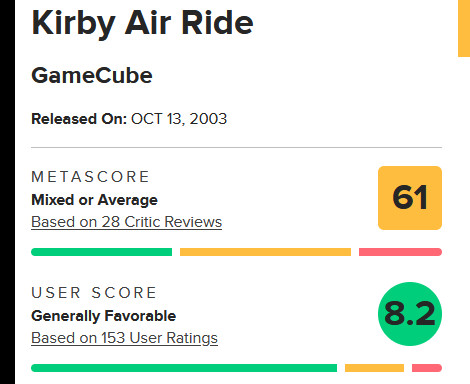Viewport: 470px width, 384px height.
Task: Click the GameCube platform label
Action: (x=92, y=76)
